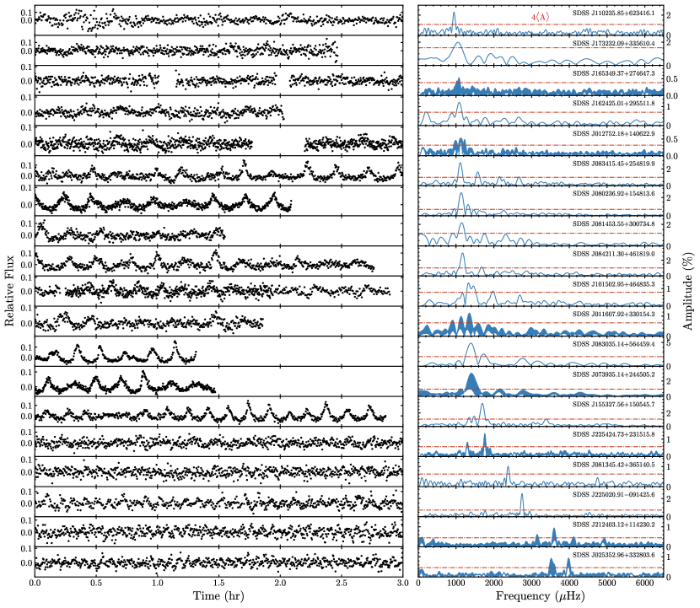Image resolution: width=700 pixels, height=608 pixels.
Task: Select the text SDSS J225020.91−091425.6
Action: pos(613,494)
